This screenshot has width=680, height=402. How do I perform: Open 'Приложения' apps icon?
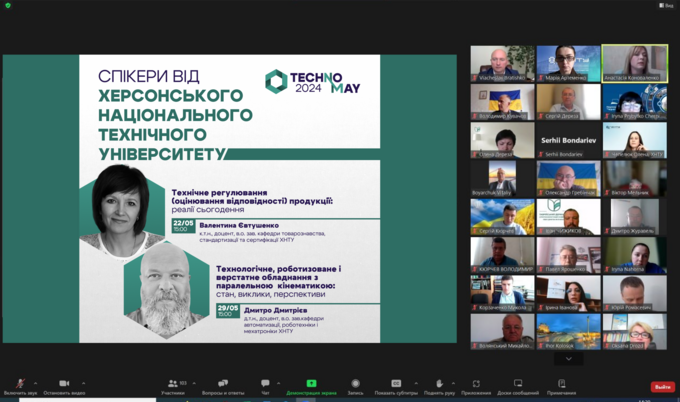point(476,383)
